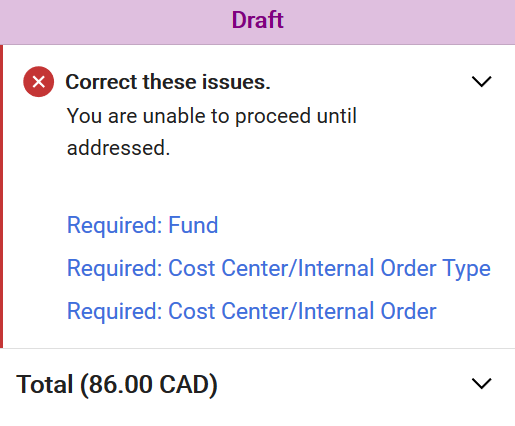
Task: Choose the last required link, Internal Order
Action: coord(252,311)
